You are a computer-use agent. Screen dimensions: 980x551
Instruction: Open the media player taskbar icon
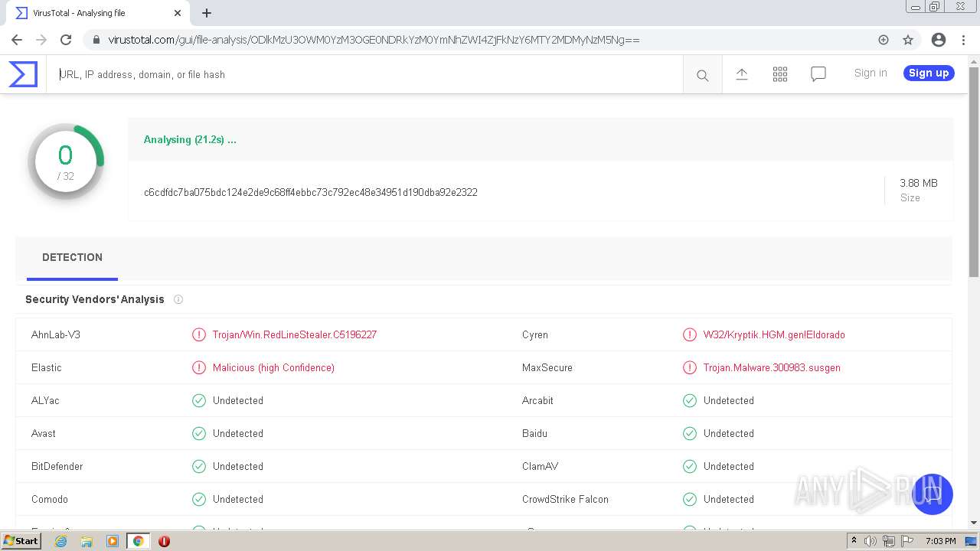(x=113, y=541)
